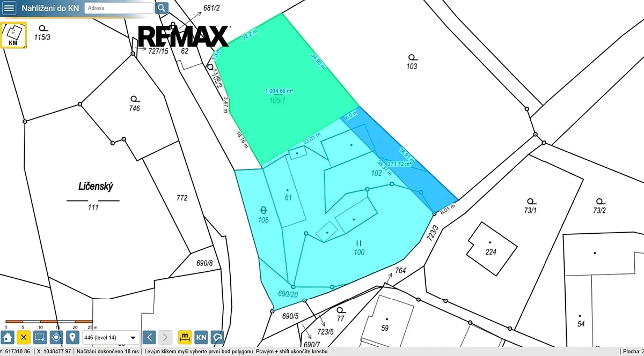Image resolution: width=644 pixels, height=356 pixels.
Task: Click the KN cadastre info button
Action: pyautogui.click(x=201, y=337)
